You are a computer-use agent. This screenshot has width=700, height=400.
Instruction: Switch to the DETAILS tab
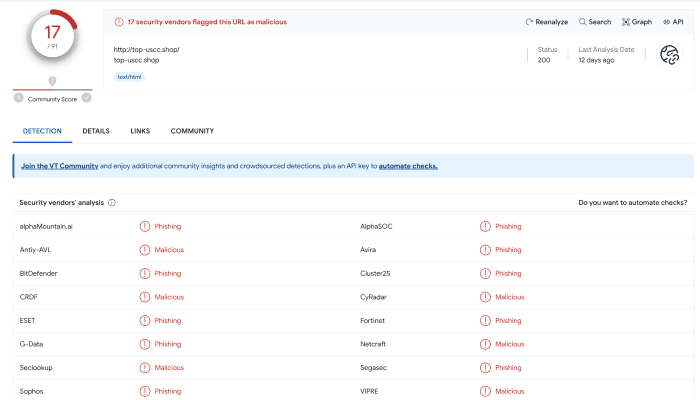point(96,131)
